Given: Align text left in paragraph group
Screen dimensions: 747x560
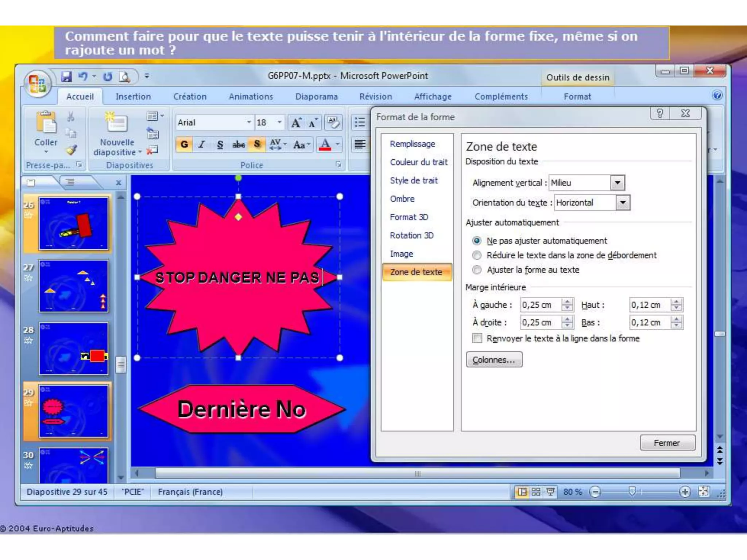Looking at the screenshot, I should 360,144.
